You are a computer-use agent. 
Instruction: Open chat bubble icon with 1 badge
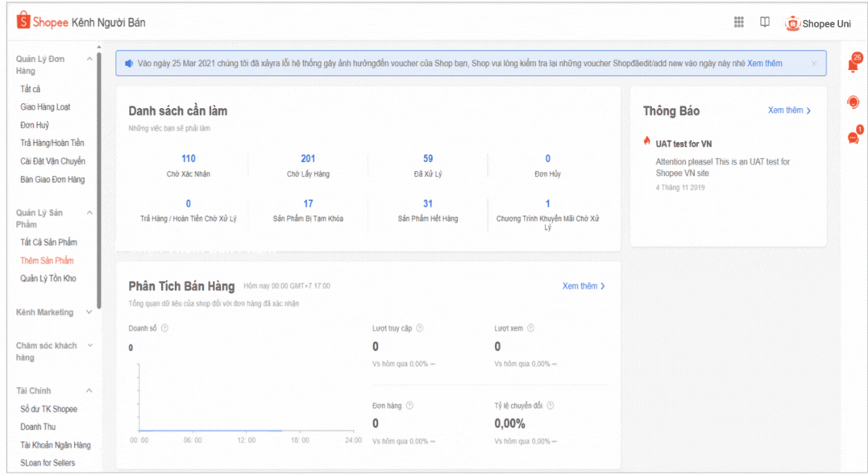tap(853, 137)
